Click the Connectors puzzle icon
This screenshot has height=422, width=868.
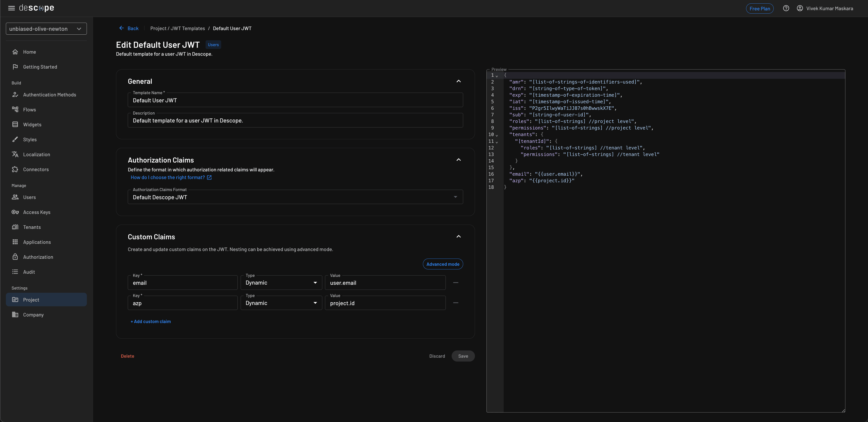click(15, 169)
